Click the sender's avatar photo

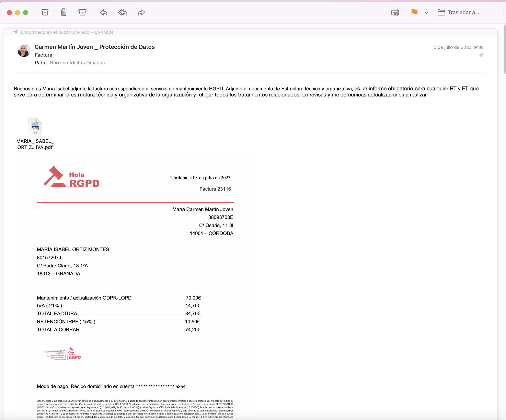coord(24,51)
